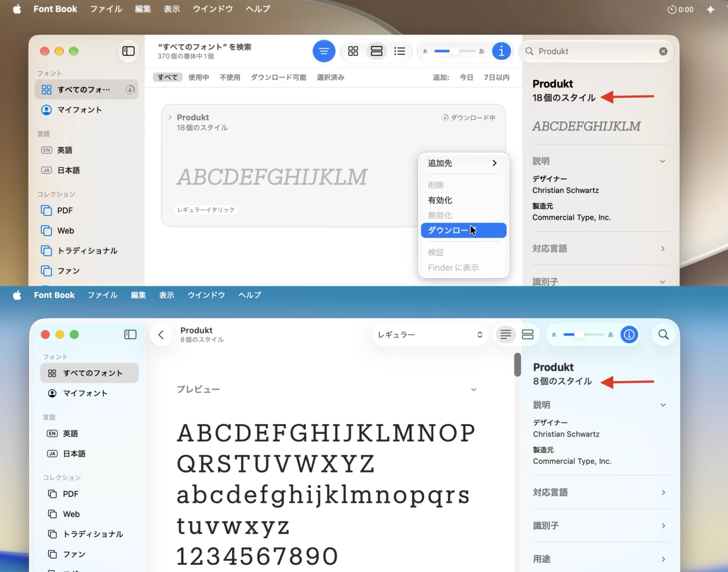Expand the Produkt font family card
The width and height of the screenshot is (728, 572).
[x=170, y=117]
